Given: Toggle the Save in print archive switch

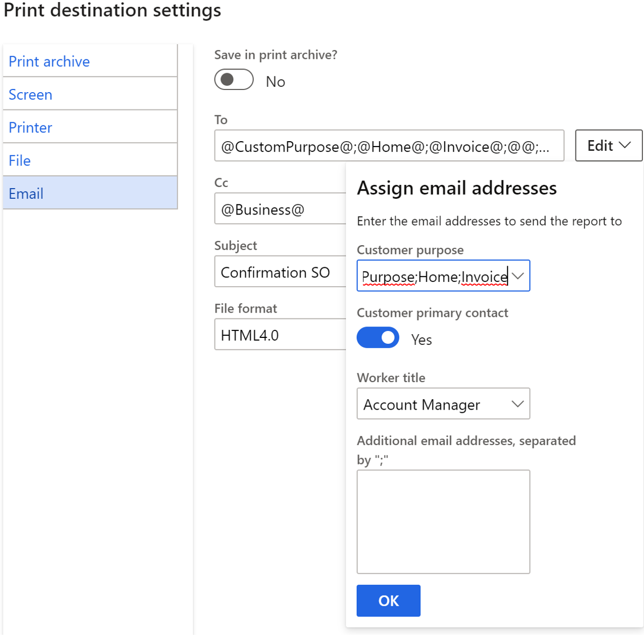Looking at the screenshot, I should 234,80.
